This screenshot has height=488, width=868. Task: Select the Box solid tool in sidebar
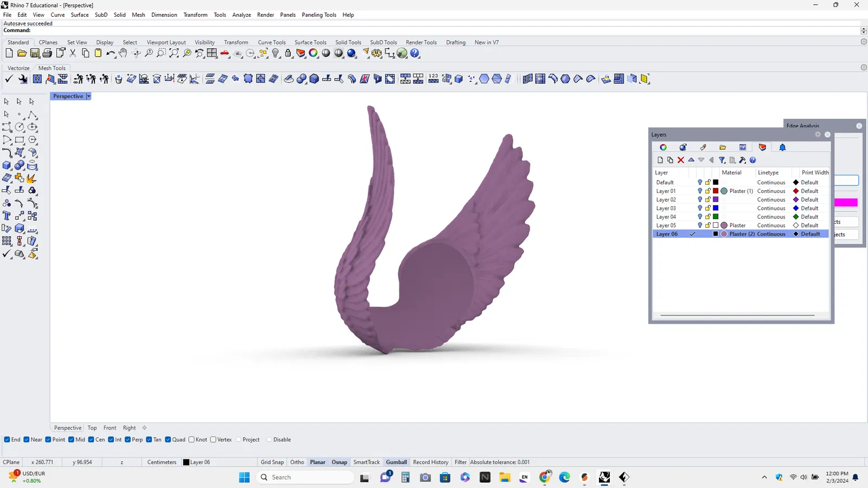7,165
